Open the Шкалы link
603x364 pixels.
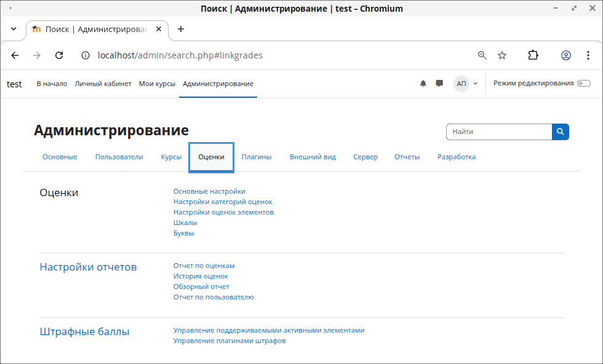185,223
